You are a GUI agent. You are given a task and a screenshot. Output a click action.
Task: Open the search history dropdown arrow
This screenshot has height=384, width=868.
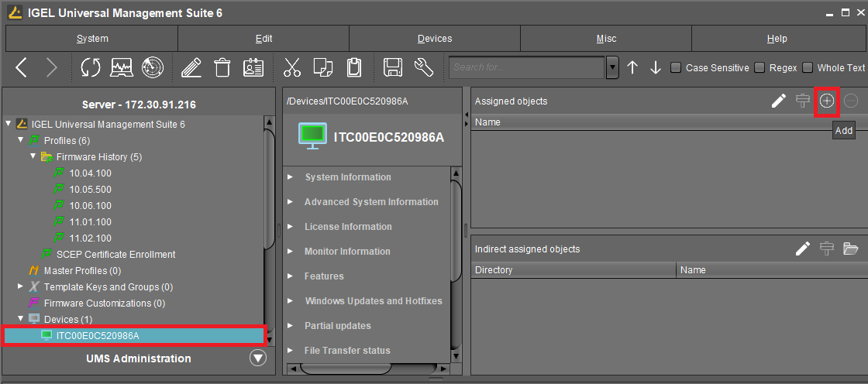[x=612, y=67]
